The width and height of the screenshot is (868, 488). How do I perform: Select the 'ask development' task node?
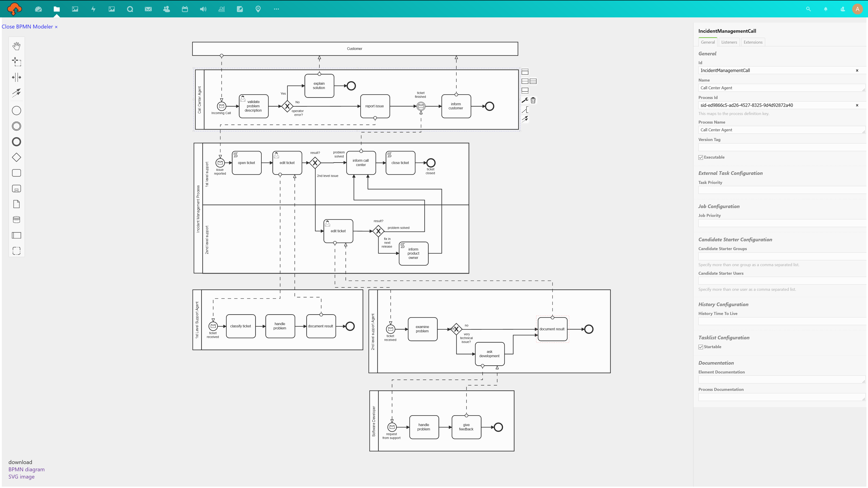pos(490,354)
